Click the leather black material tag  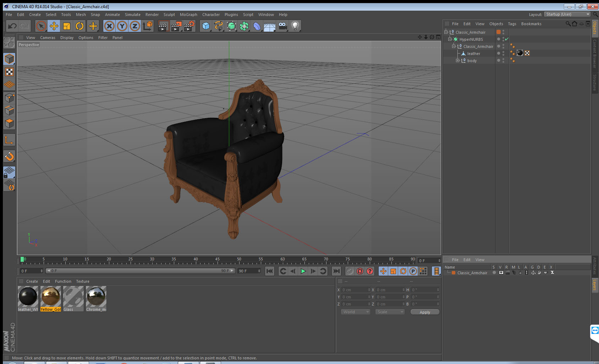[x=520, y=53]
